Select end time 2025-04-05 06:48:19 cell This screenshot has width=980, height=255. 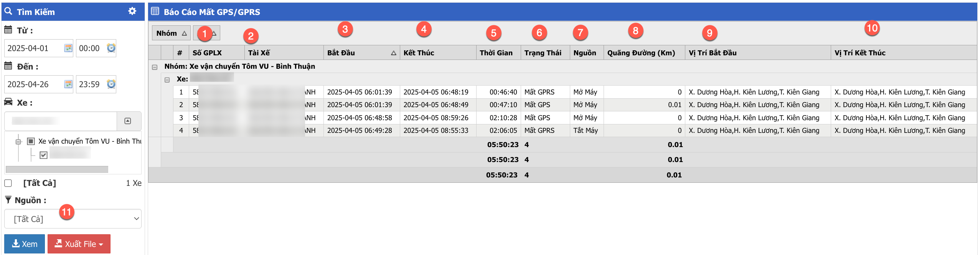[438, 92]
